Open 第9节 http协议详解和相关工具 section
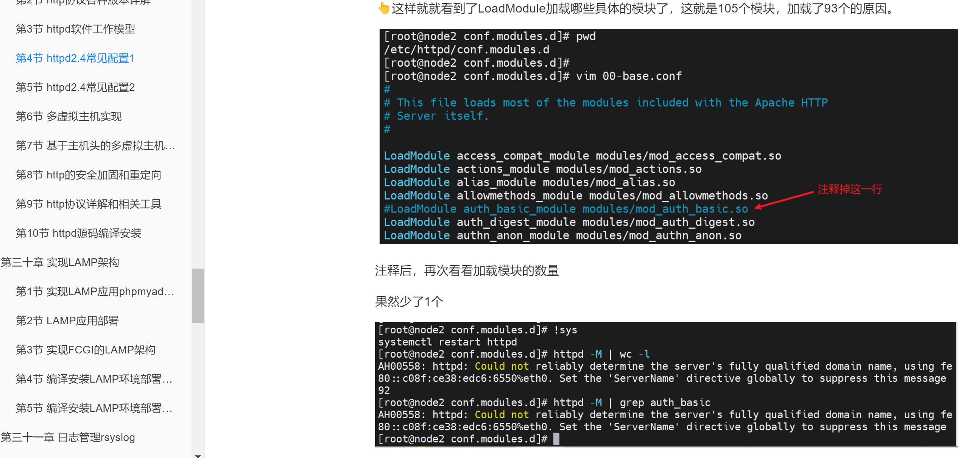The width and height of the screenshot is (980, 458). coord(89,204)
